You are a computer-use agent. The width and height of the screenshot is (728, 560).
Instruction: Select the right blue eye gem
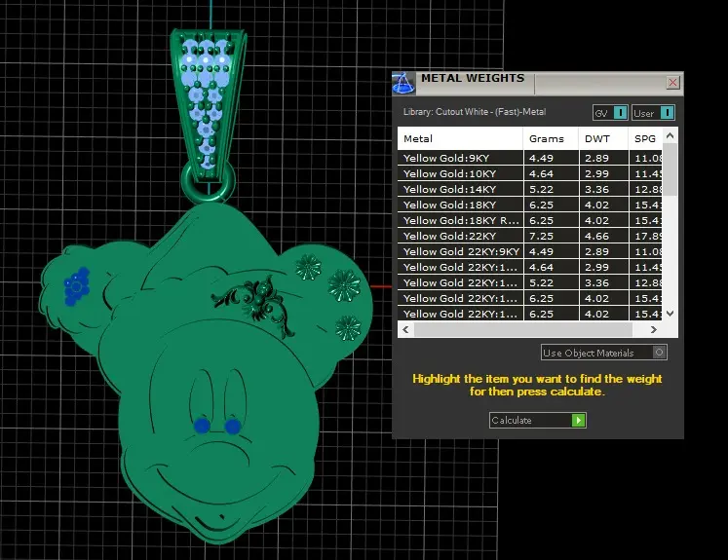coord(233,426)
